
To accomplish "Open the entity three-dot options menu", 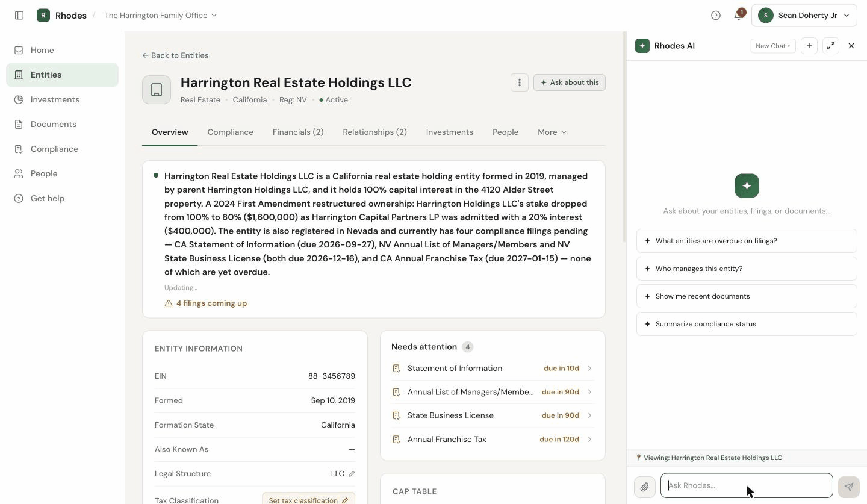I will 520,82.
